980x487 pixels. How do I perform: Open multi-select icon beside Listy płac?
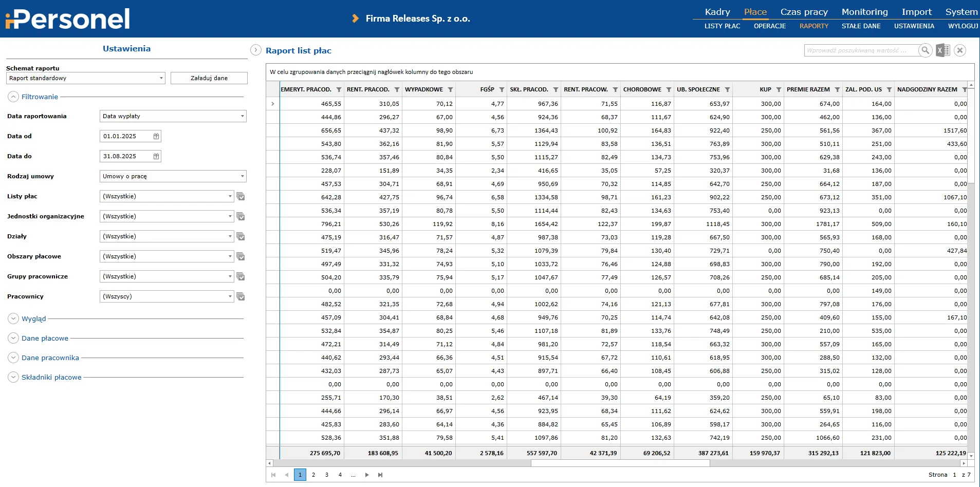pos(241,196)
